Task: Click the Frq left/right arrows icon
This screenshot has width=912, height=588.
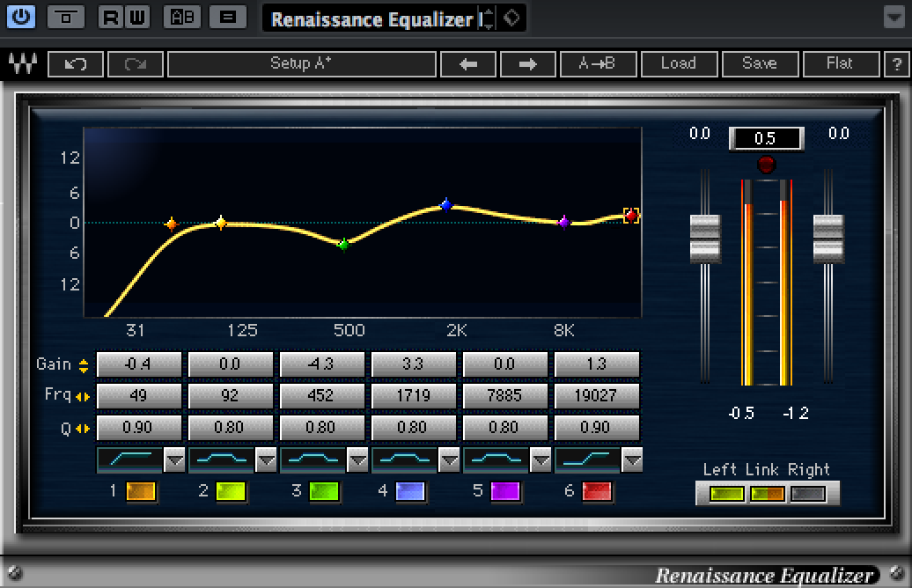Action: click(83, 397)
